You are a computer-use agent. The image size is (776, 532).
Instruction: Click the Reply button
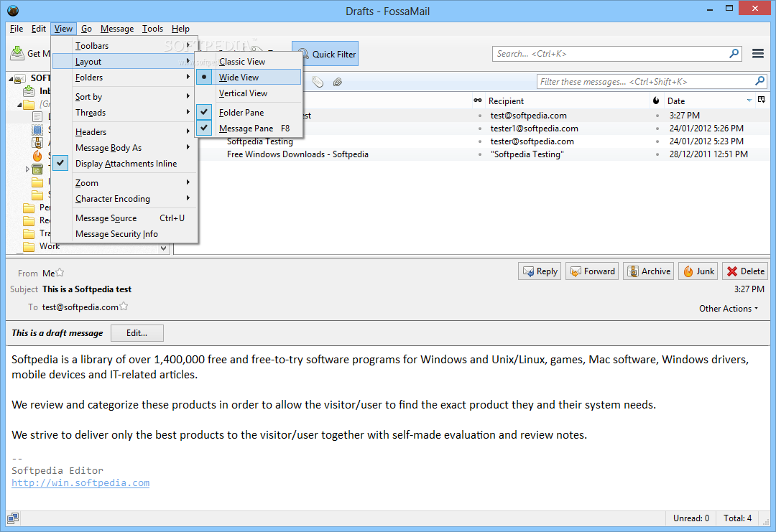(x=540, y=271)
